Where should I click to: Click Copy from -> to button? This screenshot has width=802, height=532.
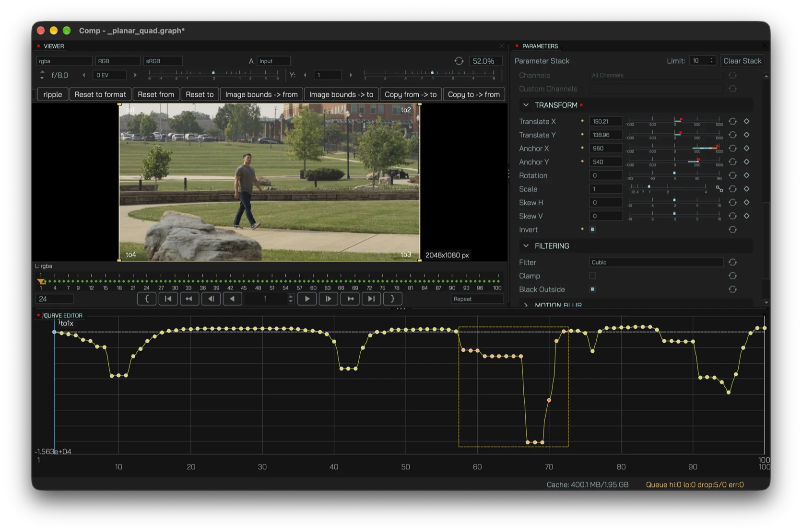411,94
